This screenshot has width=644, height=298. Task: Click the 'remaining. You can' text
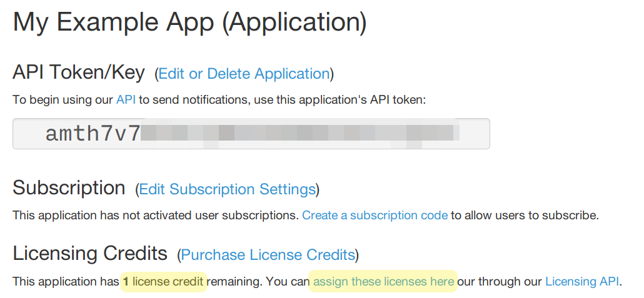click(x=258, y=282)
